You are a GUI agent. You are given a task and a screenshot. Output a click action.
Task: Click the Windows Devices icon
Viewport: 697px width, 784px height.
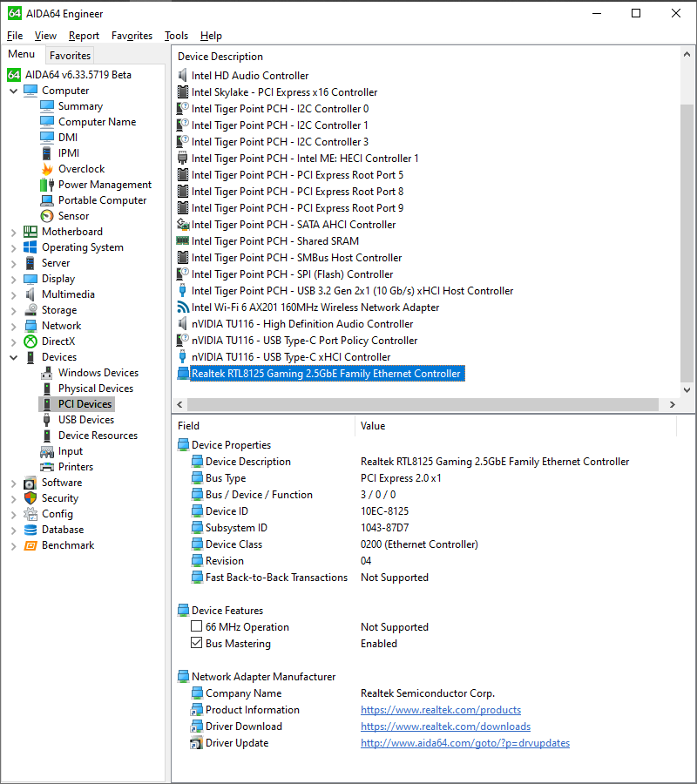[47, 373]
